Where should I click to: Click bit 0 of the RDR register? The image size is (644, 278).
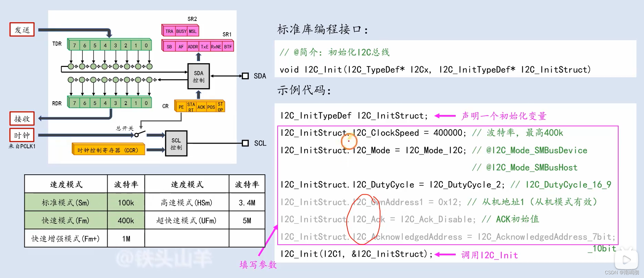click(x=146, y=103)
